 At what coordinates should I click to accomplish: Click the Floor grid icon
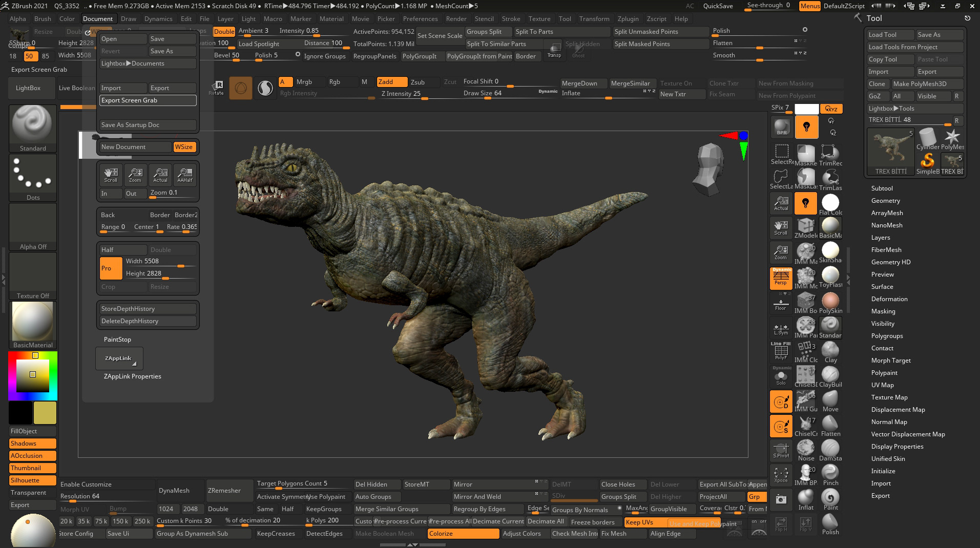(x=781, y=304)
